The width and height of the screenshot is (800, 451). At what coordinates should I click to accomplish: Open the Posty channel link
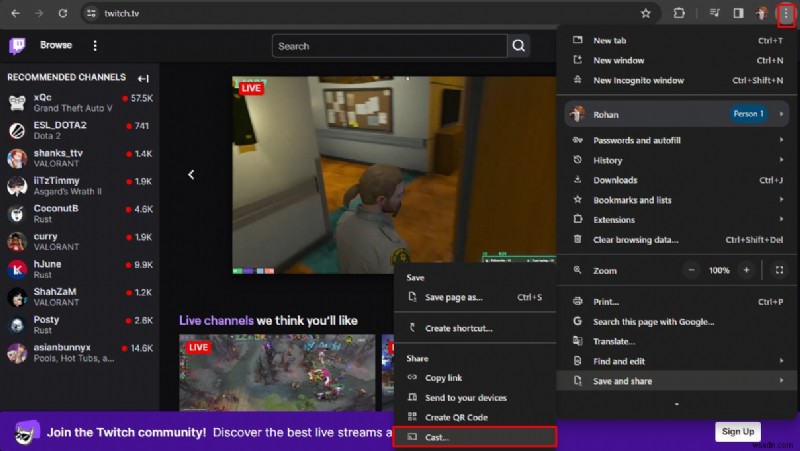tap(80, 324)
